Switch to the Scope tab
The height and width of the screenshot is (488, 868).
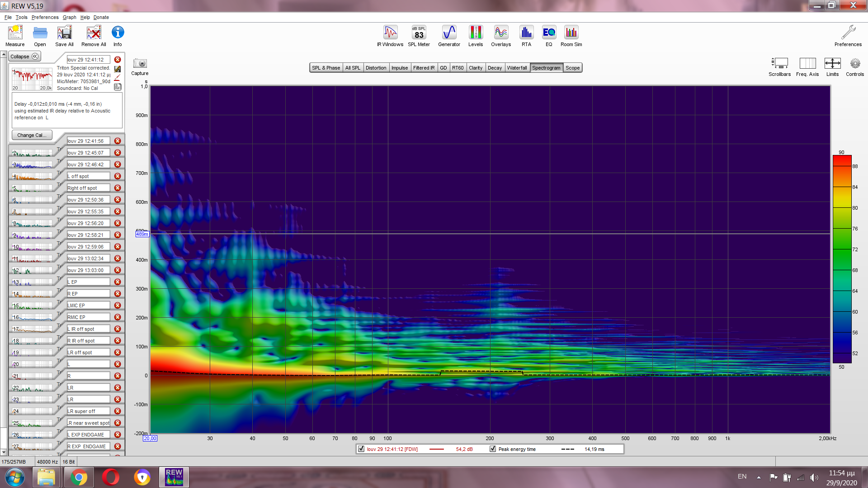coord(572,68)
